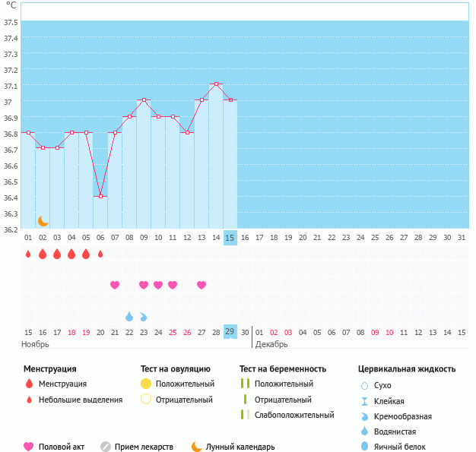476x452 pixels.
Task: Click the cervical fluid drop on day 08
Action: (129, 316)
